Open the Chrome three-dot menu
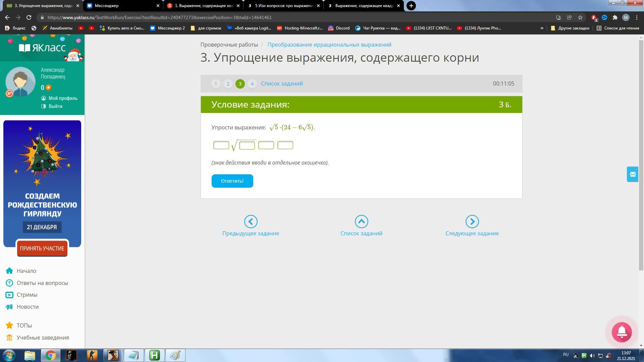Screen dimensions: 644x362 click(637, 17)
